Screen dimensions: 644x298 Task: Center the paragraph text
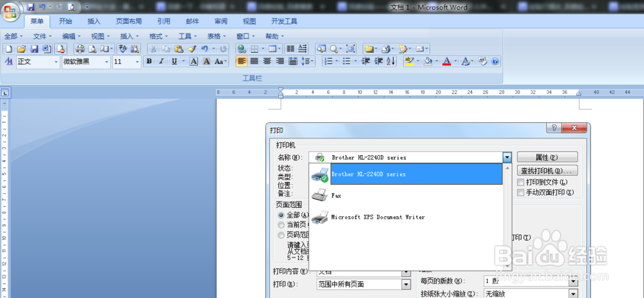267,62
